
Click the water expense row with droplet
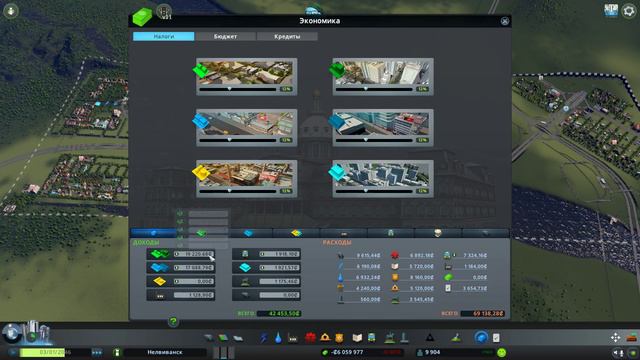[359, 277]
